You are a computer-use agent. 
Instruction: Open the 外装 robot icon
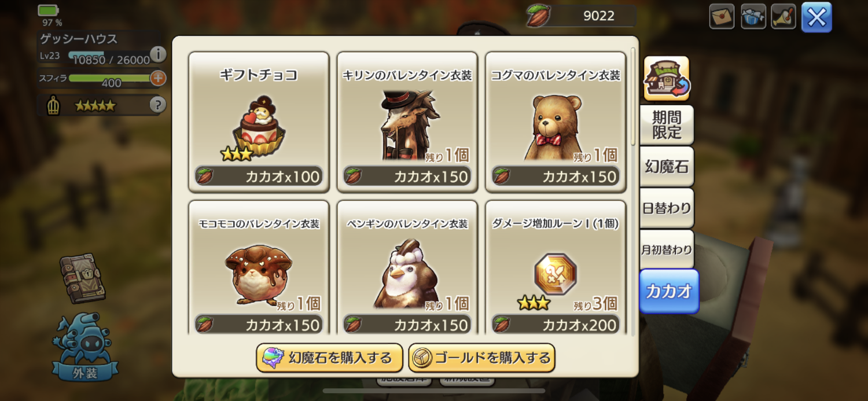pos(85,347)
